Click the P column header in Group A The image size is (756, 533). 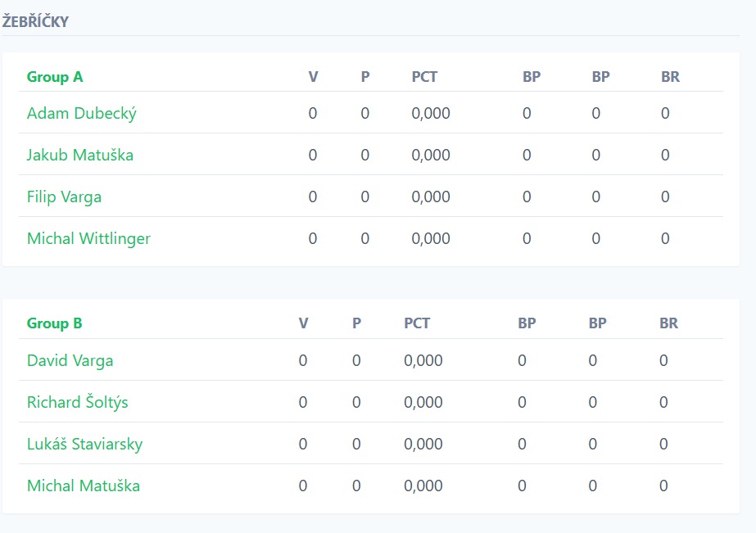tap(365, 77)
